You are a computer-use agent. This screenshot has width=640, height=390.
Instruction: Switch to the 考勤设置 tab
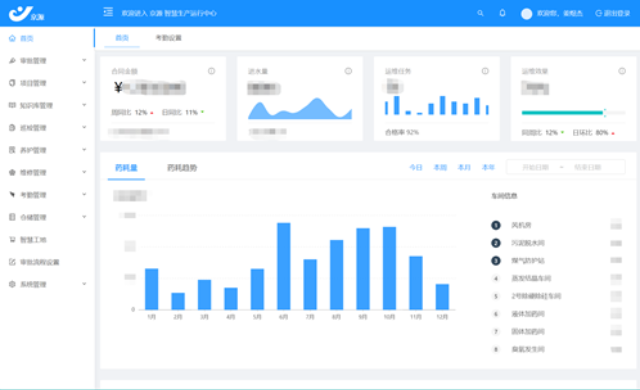click(x=168, y=38)
